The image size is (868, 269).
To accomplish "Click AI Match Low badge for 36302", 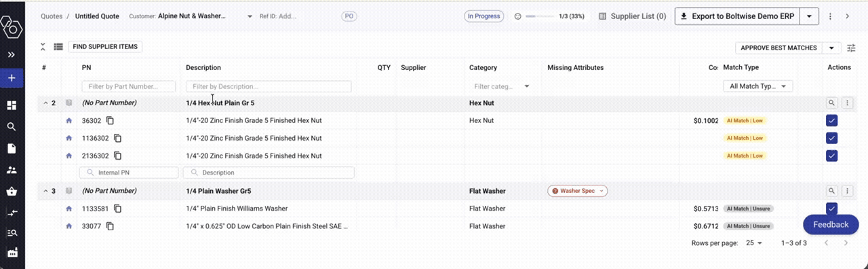I will (x=745, y=120).
